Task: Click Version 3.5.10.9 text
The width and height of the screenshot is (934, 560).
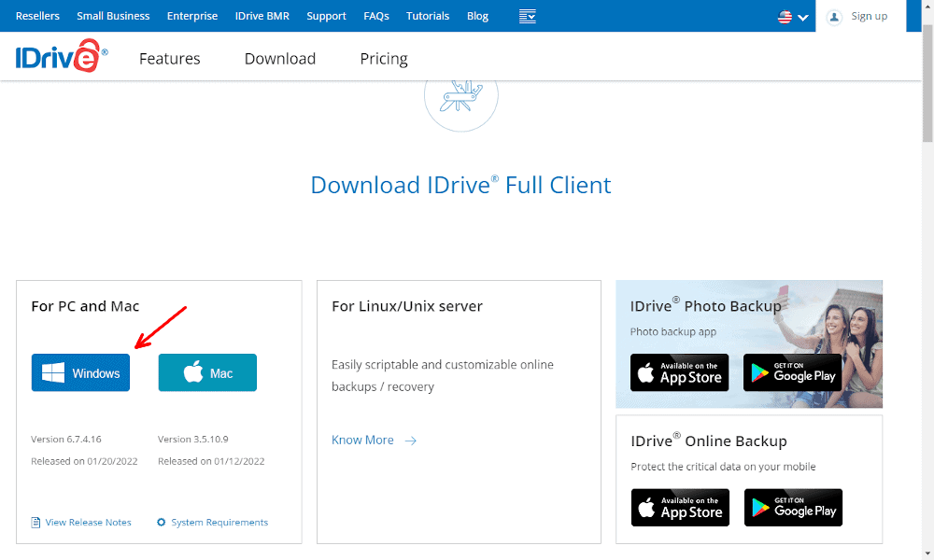Action: tap(193, 440)
